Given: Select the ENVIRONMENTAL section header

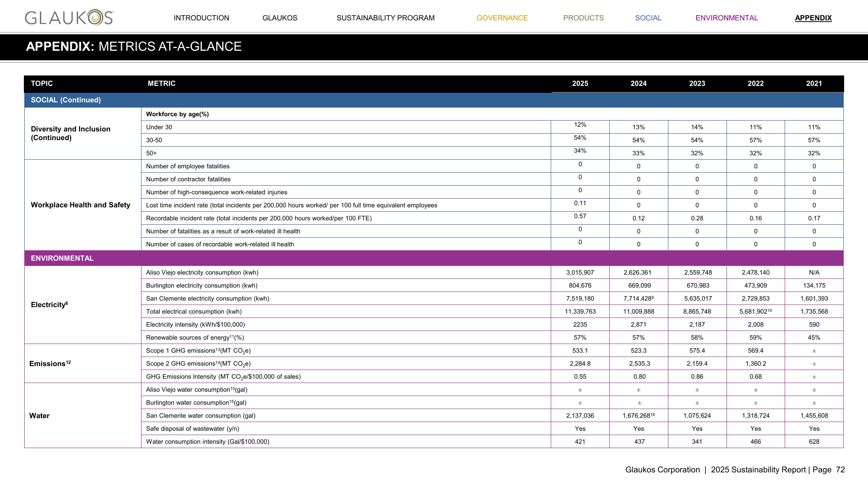Looking at the screenshot, I should point(434,258).
